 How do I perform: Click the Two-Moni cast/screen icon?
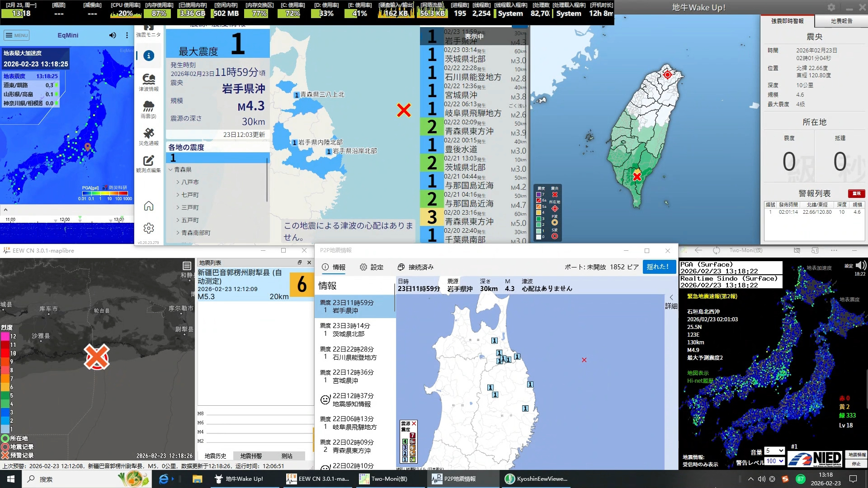pyautogui.click(x=815, y=250)
